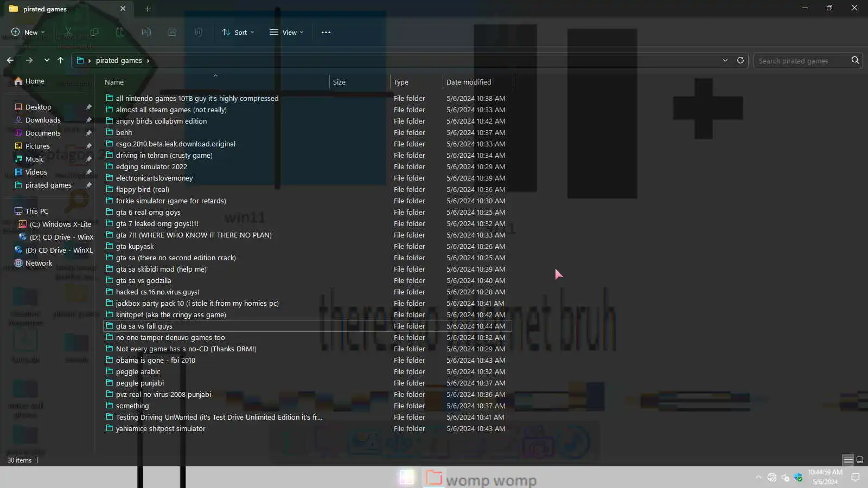Image resolution: width=868 pixels, height=488 pixels.
Task: Sort by Date modified column header
Action: (478, 82)
